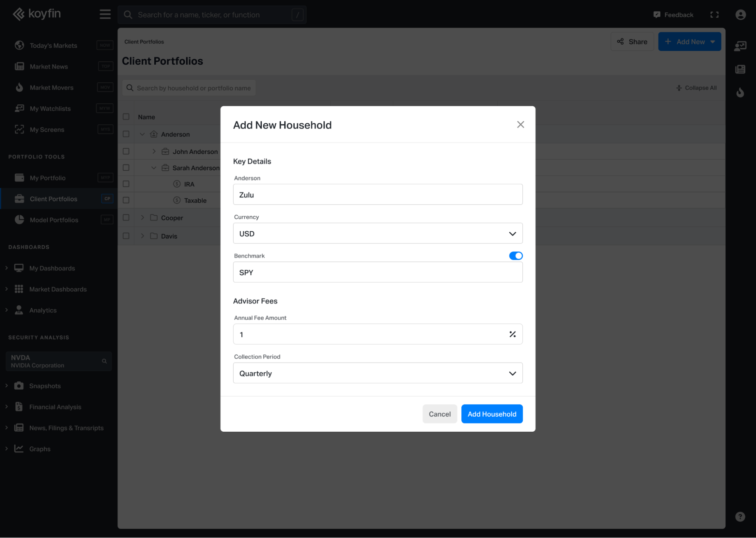Open the Collection Period Quarterly dropdown

coord(377,373)
